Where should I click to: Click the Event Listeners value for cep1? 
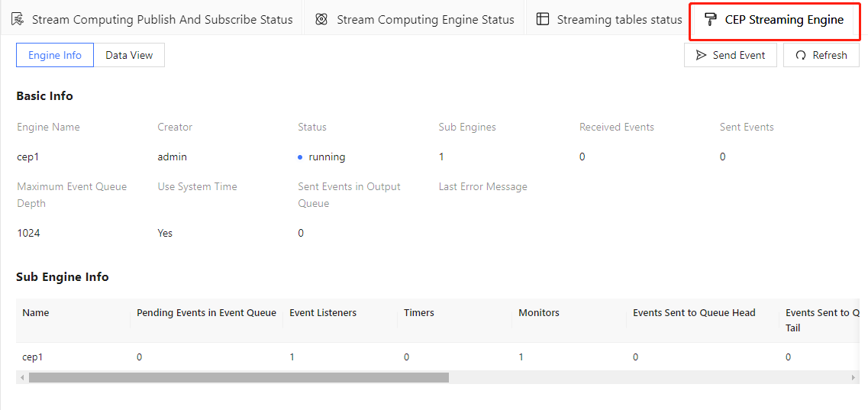[292, 357]
